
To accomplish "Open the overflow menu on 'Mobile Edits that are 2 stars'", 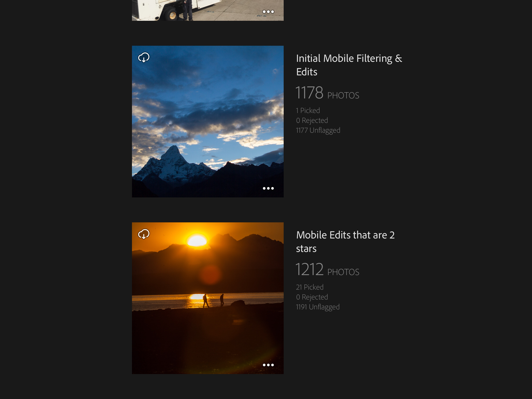I will click(x=268, y=365).
